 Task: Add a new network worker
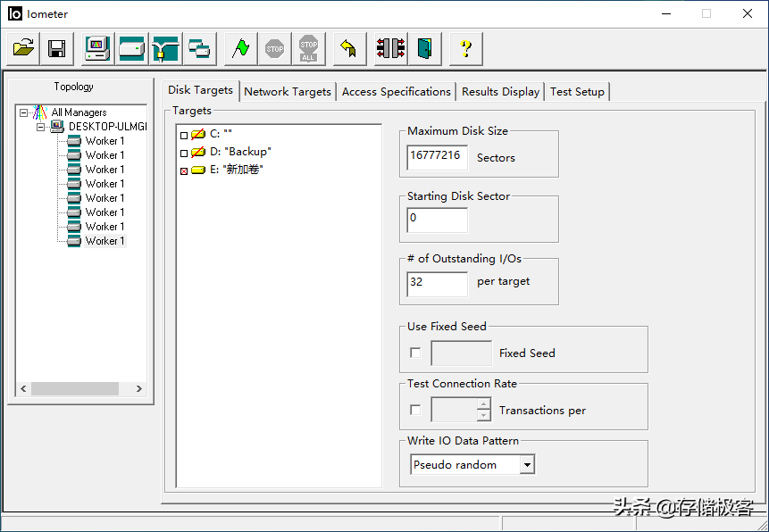(x=166, y=48)
